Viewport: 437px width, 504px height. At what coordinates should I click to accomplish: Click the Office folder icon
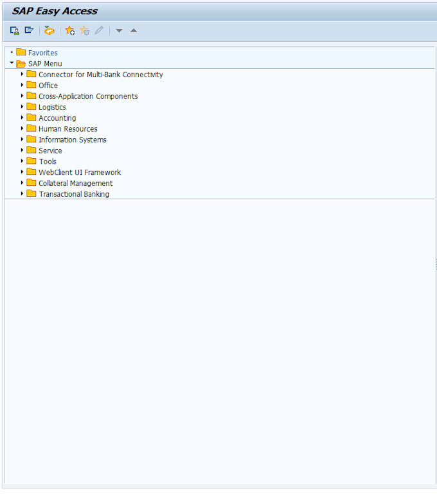tap(31, 85)
